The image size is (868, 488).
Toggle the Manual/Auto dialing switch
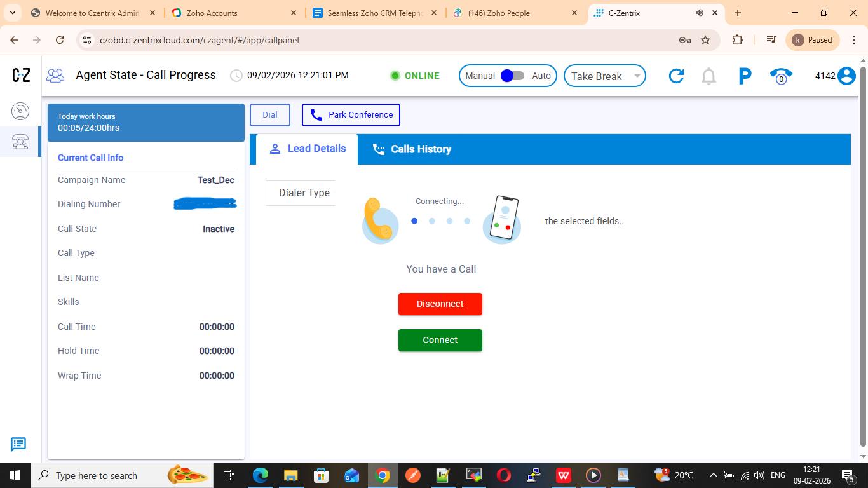[512, 76]
